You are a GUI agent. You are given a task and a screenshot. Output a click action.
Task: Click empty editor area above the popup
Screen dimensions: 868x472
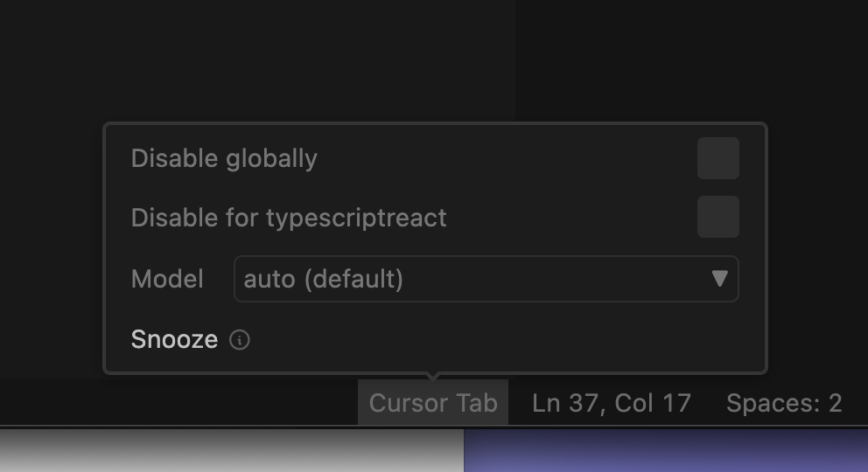point(434,61)
